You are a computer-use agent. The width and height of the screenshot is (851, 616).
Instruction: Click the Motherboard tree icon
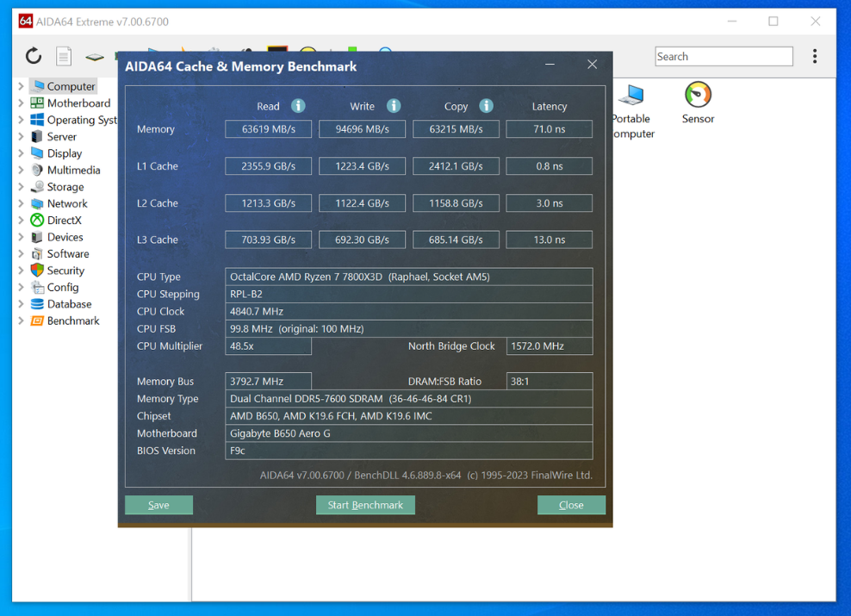click(37, 103)
